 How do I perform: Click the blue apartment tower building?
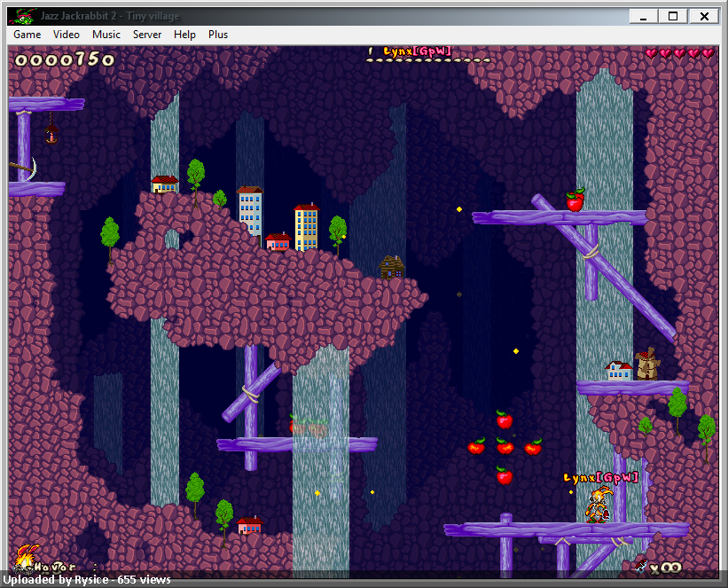pyautogui.click(x=250, y=211)
